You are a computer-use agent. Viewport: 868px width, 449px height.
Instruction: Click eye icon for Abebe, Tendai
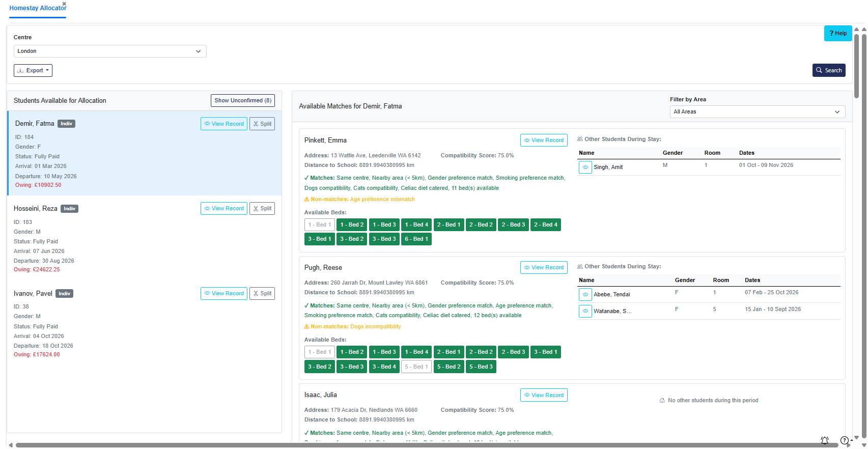[585, 294]
